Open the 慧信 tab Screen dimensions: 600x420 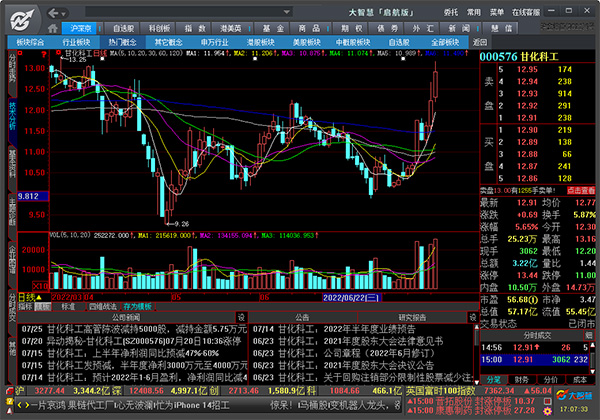pyautogui.click(x=501, y=28)
